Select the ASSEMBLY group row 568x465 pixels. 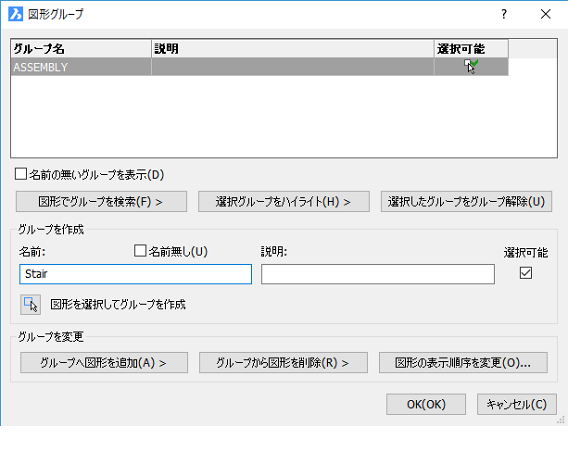click(x=259, y=67)
